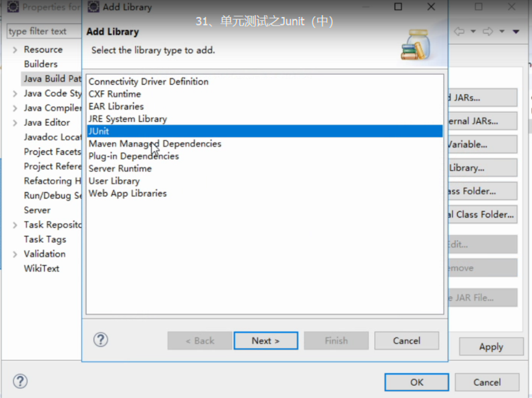Select Maven Managed Dependencies entry
532x398 pixels.
coord(265,144)
